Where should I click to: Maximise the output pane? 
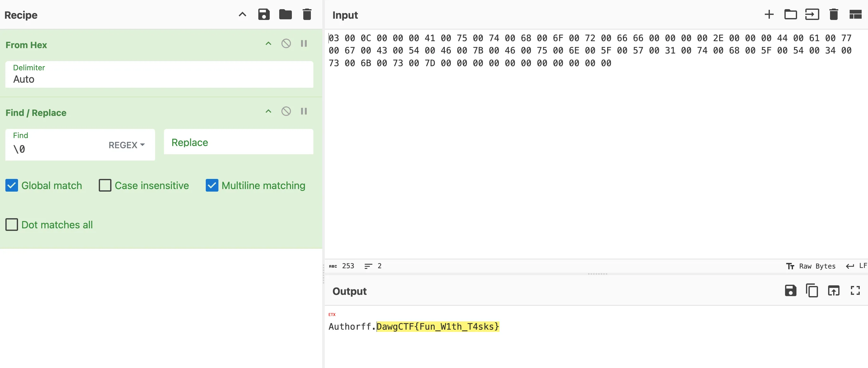(855, 290)
